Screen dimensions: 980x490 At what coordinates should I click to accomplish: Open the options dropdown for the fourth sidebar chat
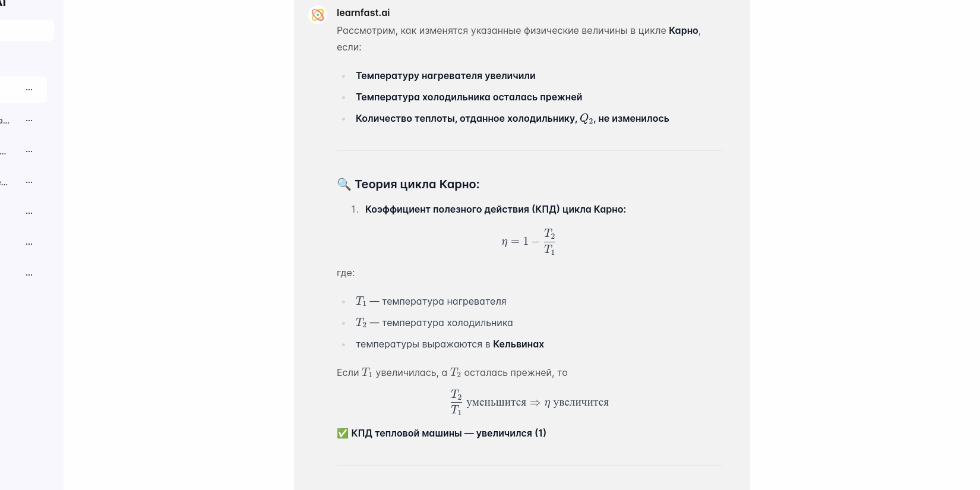[29, 181]
